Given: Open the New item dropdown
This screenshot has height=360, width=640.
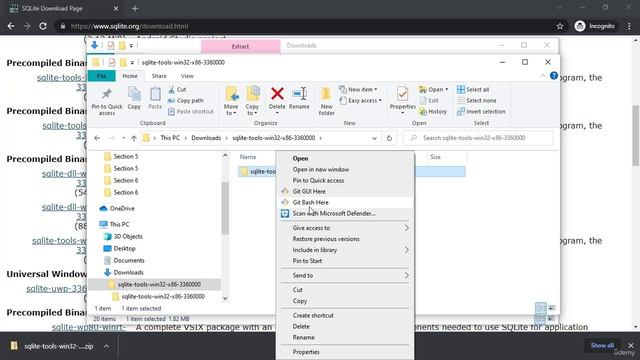Looking at the screenshot, I should [x=358, y=89].
